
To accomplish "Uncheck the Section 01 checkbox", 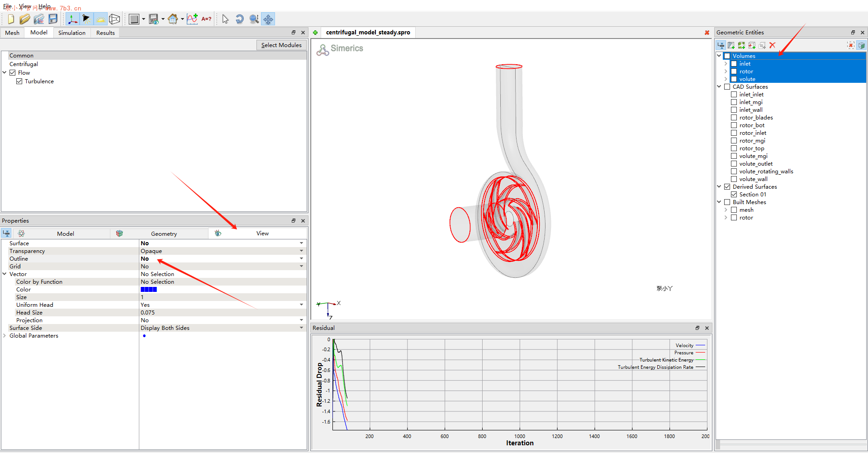I will tap(734, 195).
